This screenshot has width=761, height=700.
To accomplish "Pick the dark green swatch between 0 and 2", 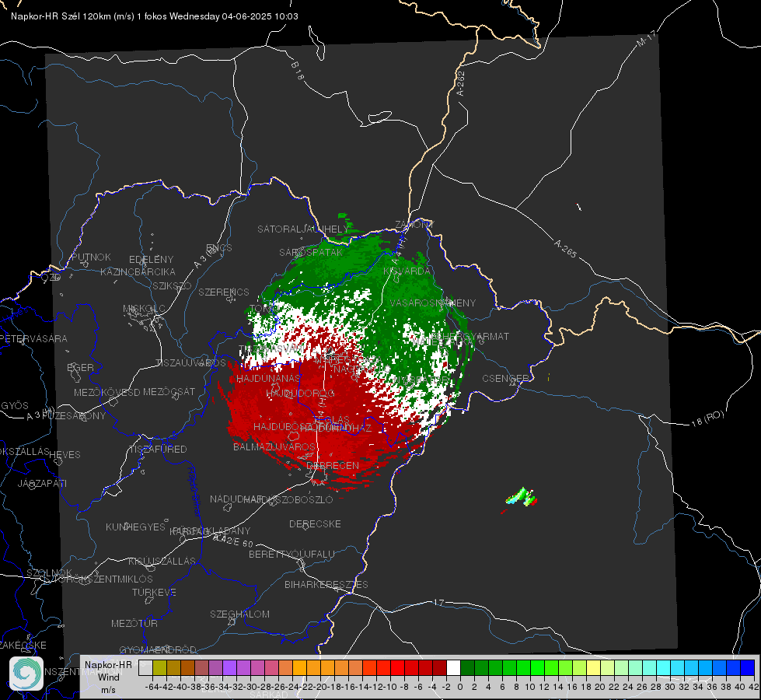I will pos(467,667).
